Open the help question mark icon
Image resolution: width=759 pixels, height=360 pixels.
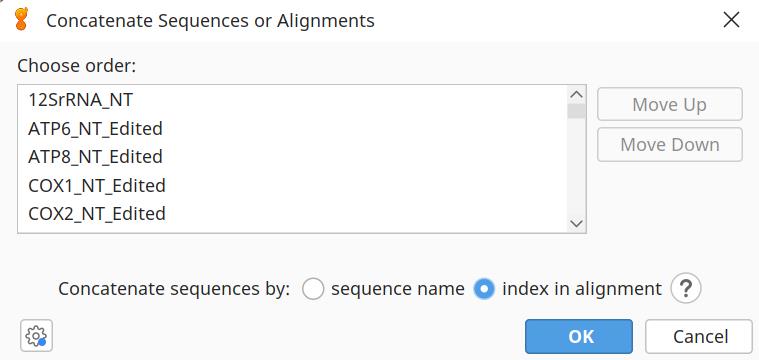686,288
